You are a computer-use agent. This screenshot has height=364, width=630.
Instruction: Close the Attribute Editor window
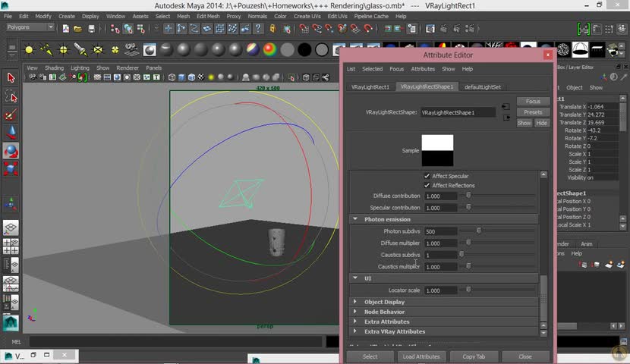pos(547,55)
